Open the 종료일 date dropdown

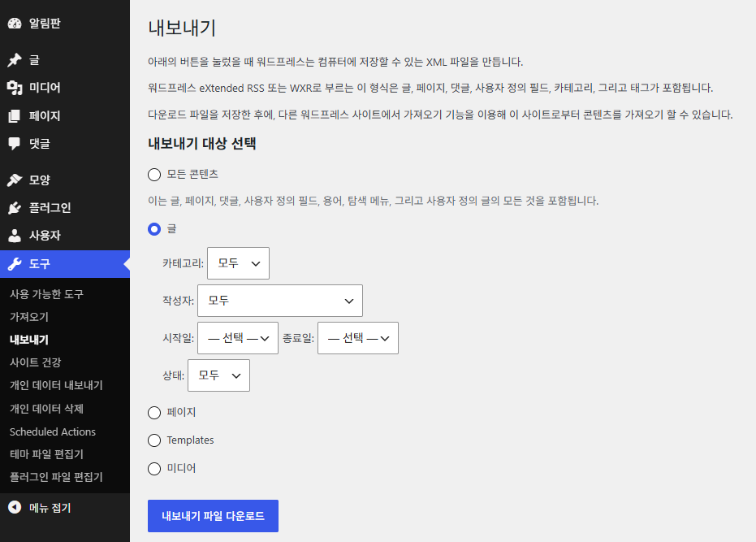358,338
